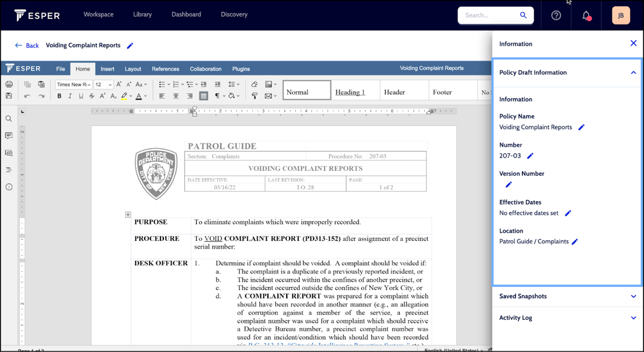
Task: Edit the document title with the pencil beside it
Action: point(130,46)
